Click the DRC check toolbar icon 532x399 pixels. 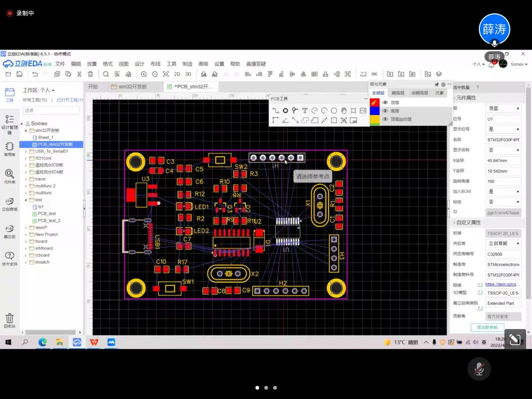point(374,74)
